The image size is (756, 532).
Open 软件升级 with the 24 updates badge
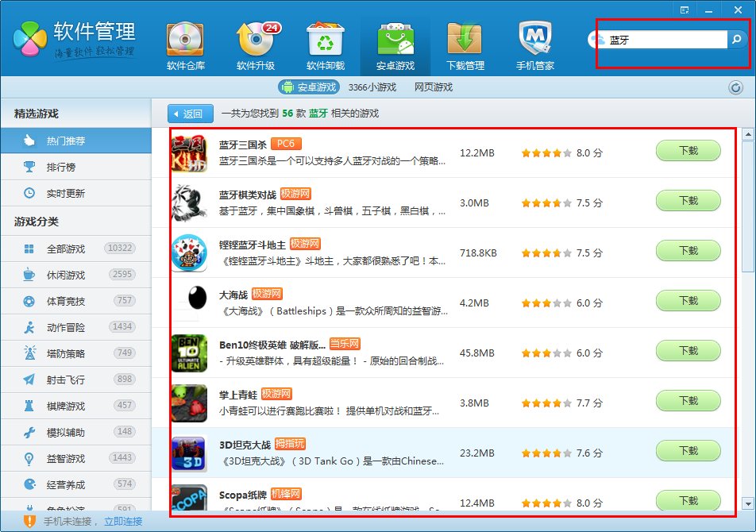(x=259, y=44)
